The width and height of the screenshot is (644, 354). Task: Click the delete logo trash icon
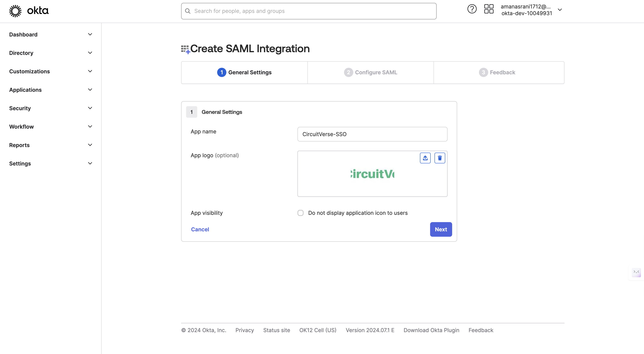coord(439,158)
